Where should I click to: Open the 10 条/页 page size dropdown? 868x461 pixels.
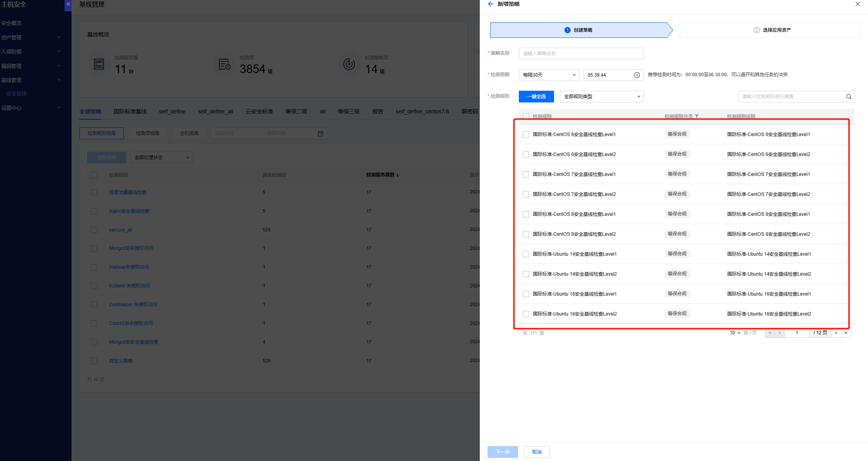pos(735,333)
